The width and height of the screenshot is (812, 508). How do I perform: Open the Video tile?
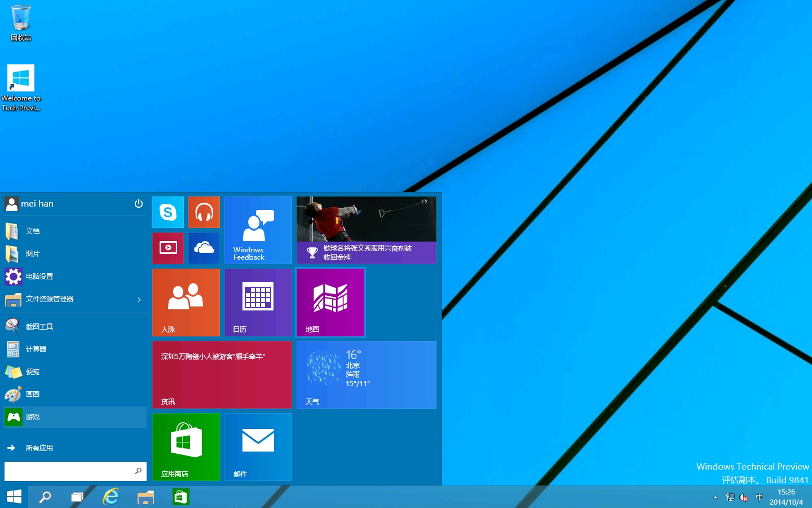(168, 248)
